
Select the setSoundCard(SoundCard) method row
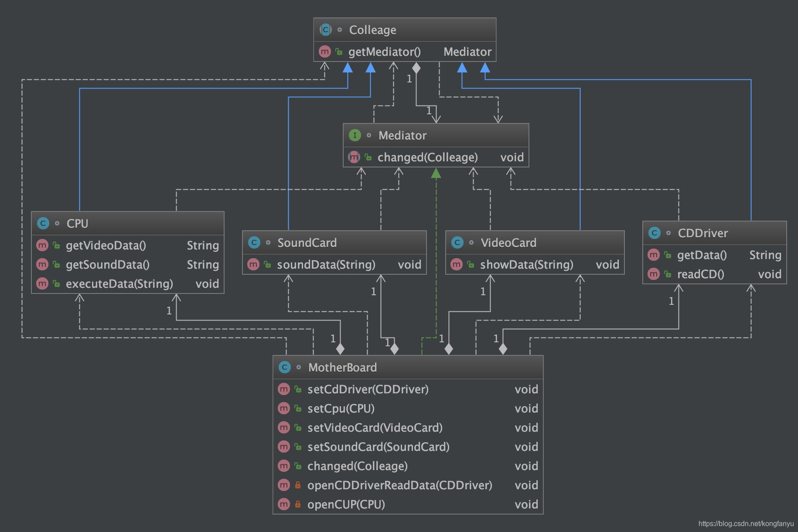pos(408,447)
